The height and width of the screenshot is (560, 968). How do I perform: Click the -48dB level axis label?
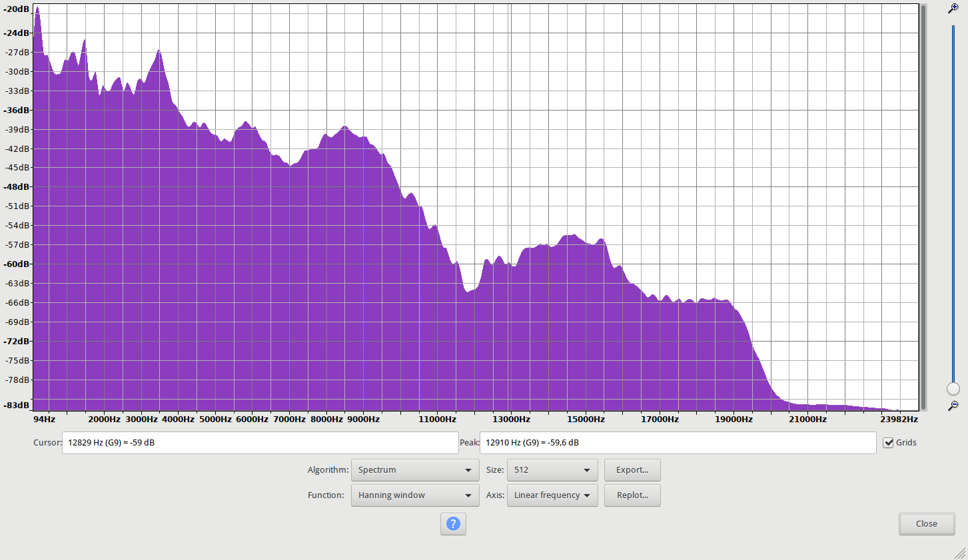click(x=17, y=187)
